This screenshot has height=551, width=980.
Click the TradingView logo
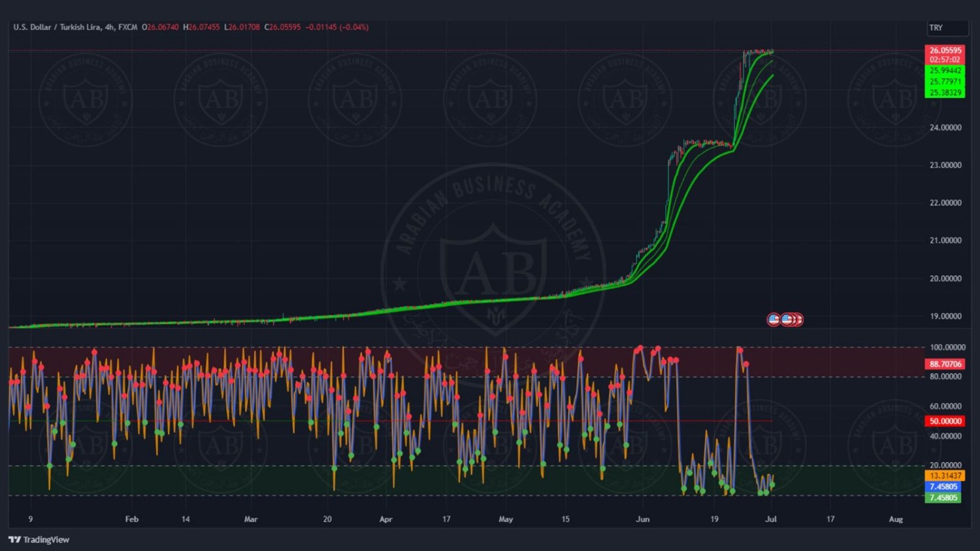click(39, 539)
